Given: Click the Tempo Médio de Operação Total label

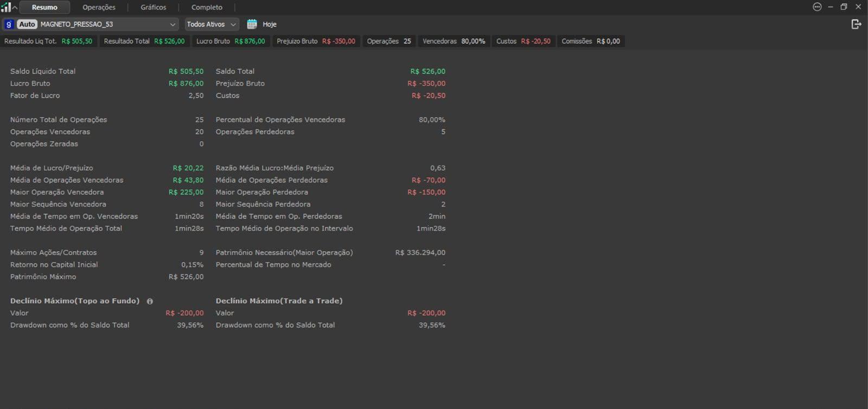Looking at the screenshot, I should click(x=66, y=228).
